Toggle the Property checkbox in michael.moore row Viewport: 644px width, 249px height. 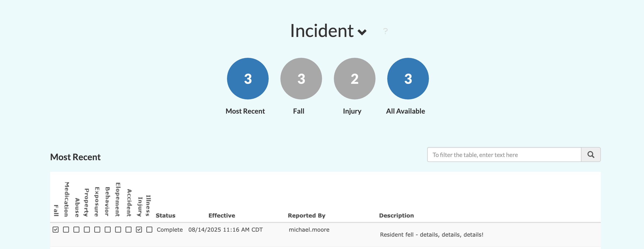click(87, 229)
